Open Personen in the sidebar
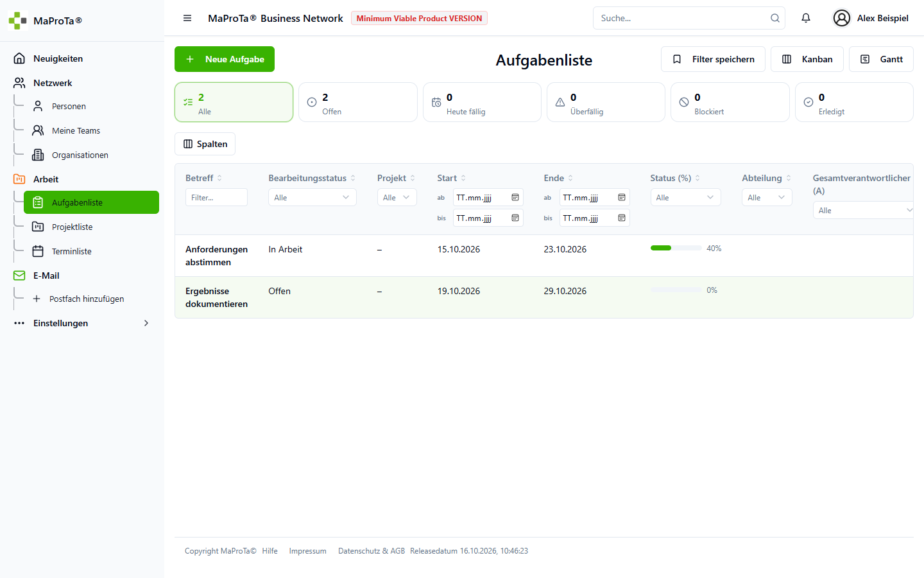 [x=91, y=106]
